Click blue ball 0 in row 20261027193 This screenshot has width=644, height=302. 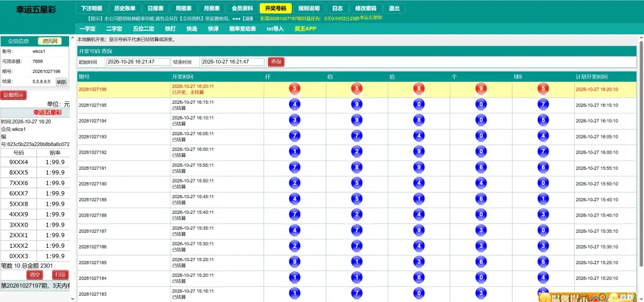481,136
